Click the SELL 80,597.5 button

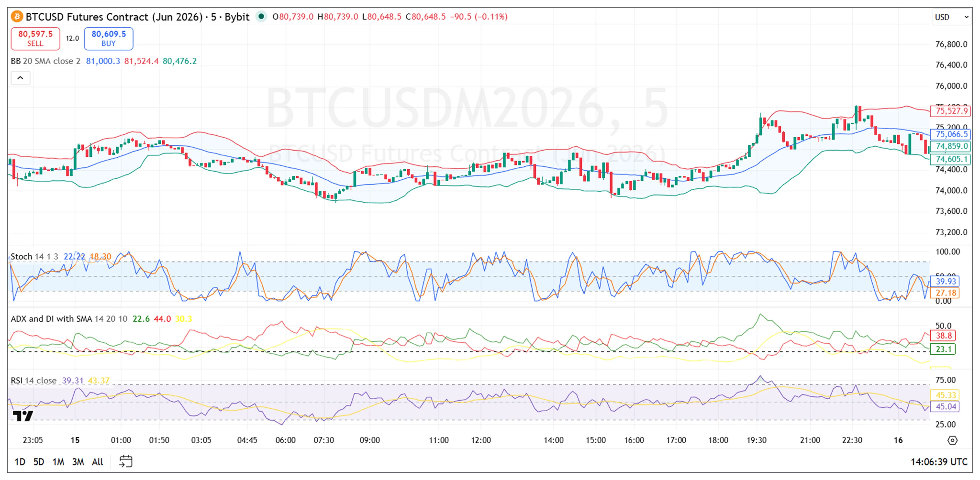click(x=35, y=39)
